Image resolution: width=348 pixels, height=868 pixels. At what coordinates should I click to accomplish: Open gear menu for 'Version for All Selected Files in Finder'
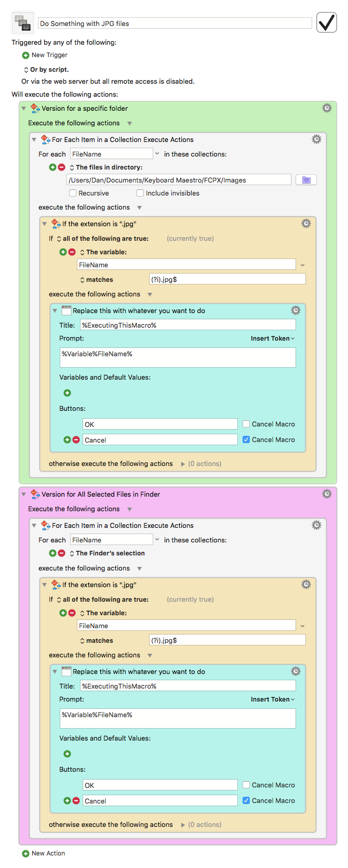click(x=327, y=494)
